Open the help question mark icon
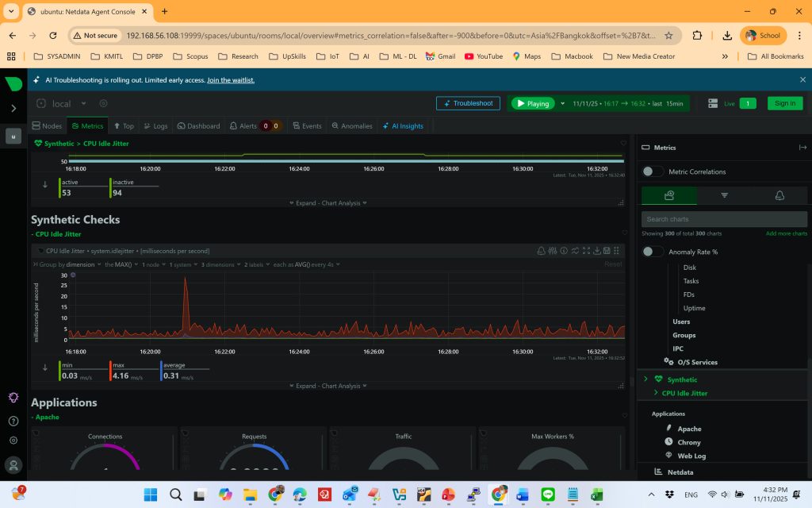 (13, 421)
